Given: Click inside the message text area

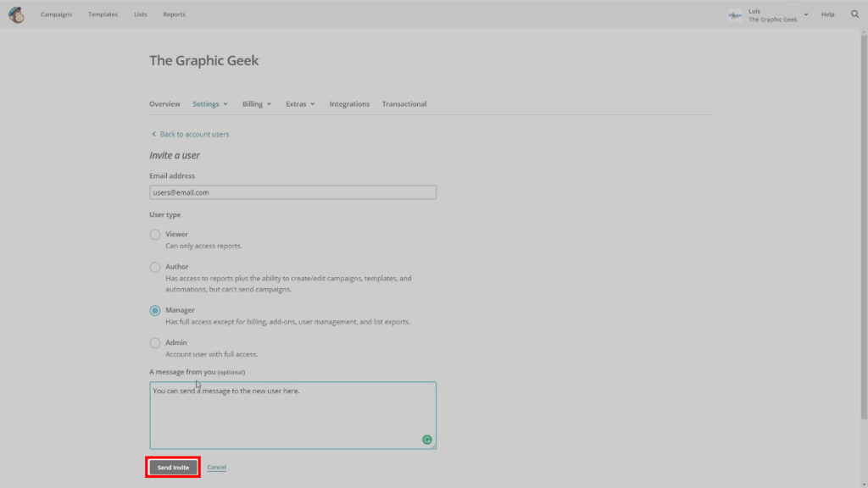Looking at the screenshot, I should (292, 415).
